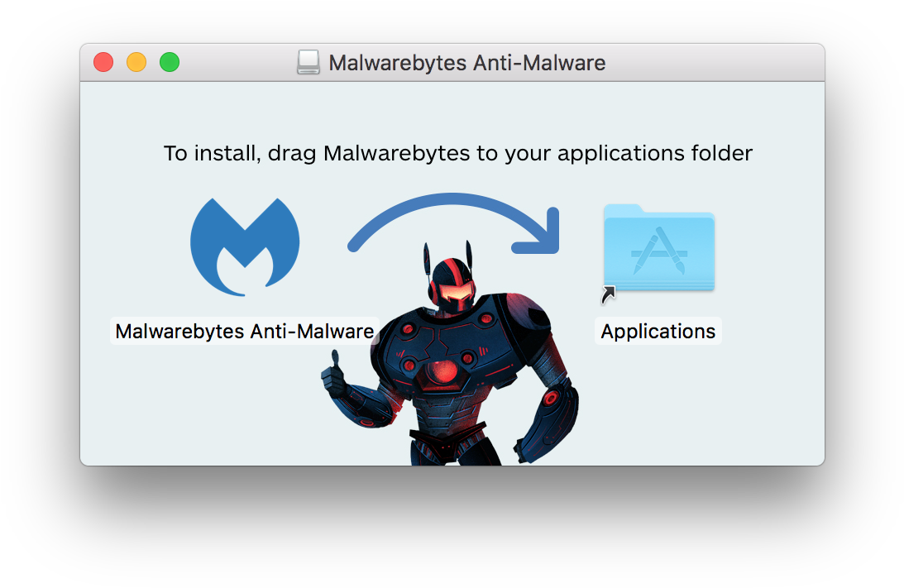This screenshot has width=904, height=588.
Task: Click the window title Malwarebytes Anti-Malware
Action: coord(467,63)
